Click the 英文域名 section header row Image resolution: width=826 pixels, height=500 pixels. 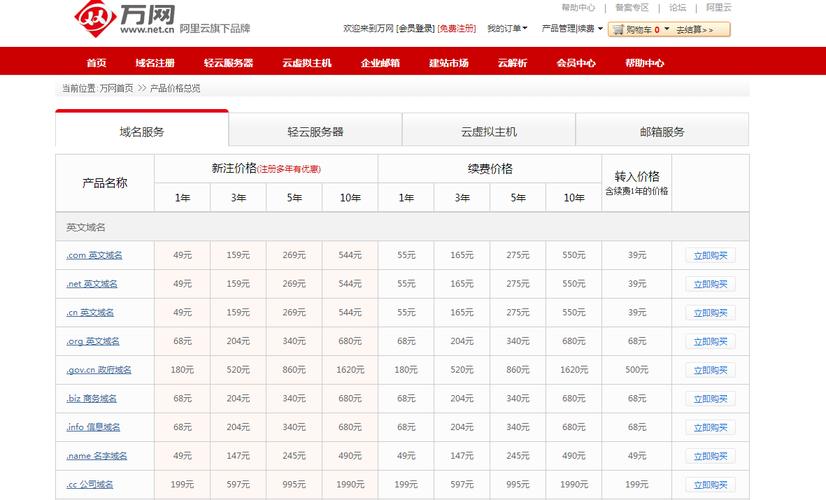click(402, 227)
